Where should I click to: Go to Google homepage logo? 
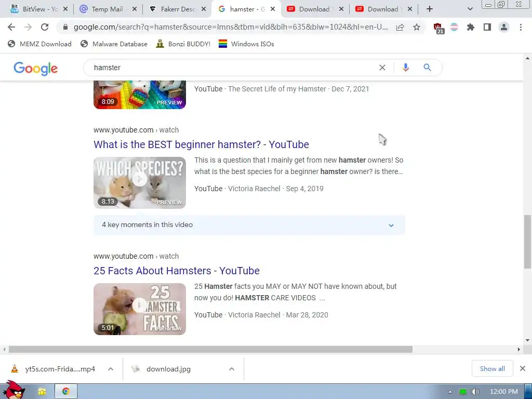(x=36, y=68)
